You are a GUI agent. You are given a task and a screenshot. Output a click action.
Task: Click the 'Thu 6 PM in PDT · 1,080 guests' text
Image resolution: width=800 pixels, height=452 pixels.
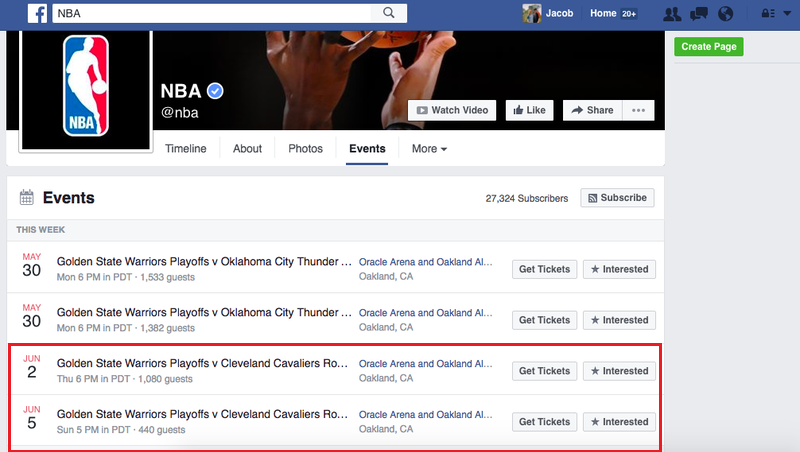coord(124,379)
